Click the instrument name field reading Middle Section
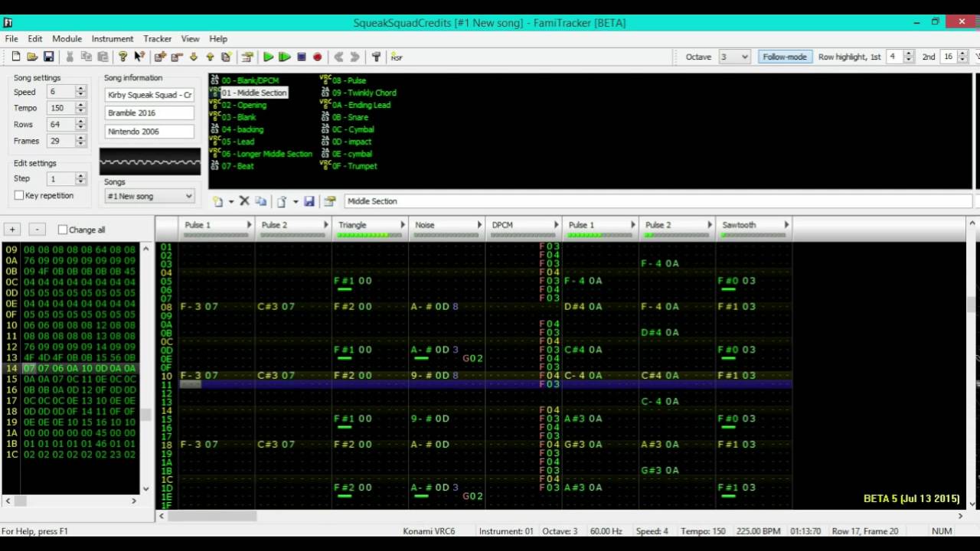The width and height of the screenshot is (980, 551). [658, 201]
